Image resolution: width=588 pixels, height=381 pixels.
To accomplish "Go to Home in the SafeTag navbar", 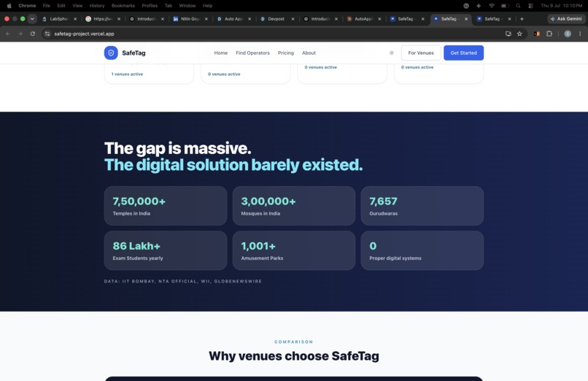I will point(221,53).
